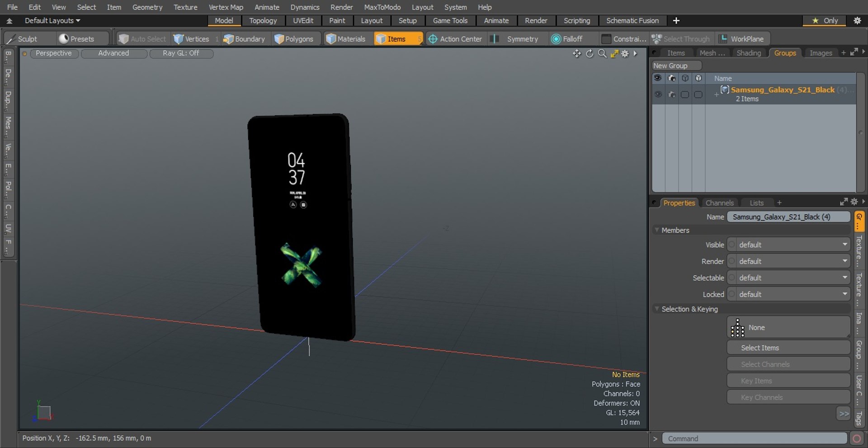Open the viewport arrow options menu
Image resolution: width=868 pixels, height=448 pixels.
click(635, 53)
